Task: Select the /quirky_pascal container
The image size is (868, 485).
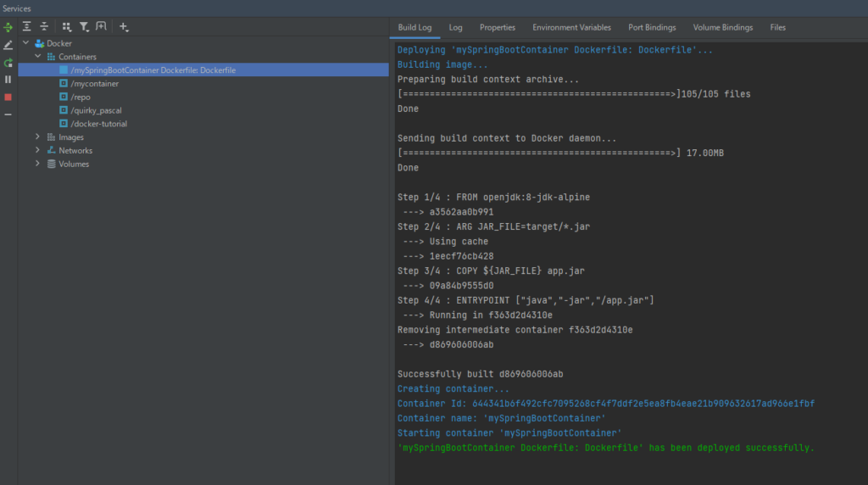Action: (97, 110)
